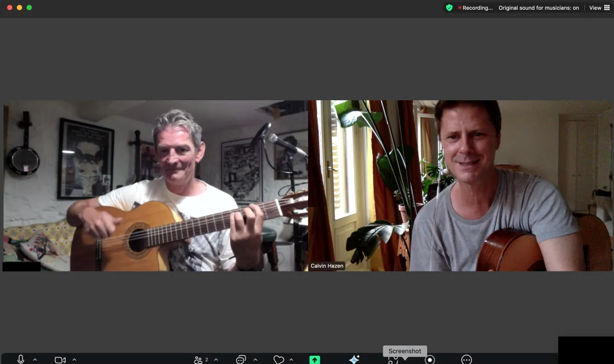Expand the Reactions options chevron
614x364 pixels.
coord(292,359)
